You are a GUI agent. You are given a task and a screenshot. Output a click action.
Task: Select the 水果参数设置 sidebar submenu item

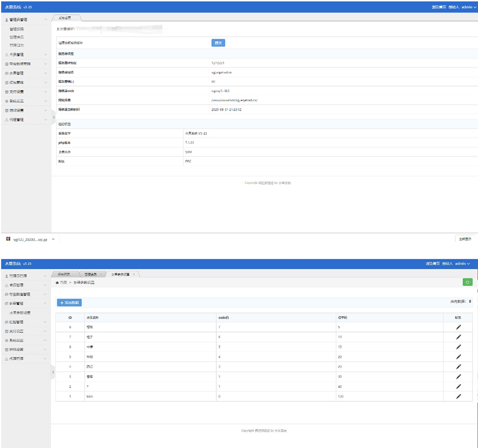pos(20,312)
